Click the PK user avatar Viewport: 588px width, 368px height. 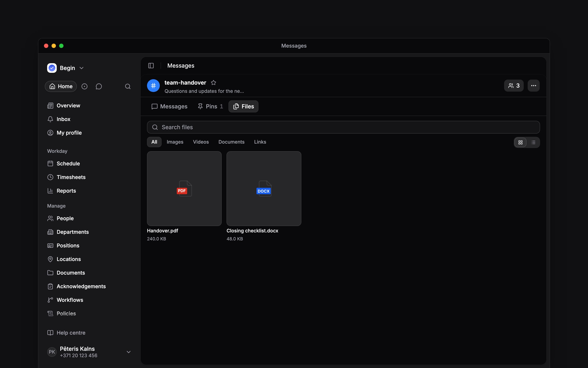click(52, 352)
